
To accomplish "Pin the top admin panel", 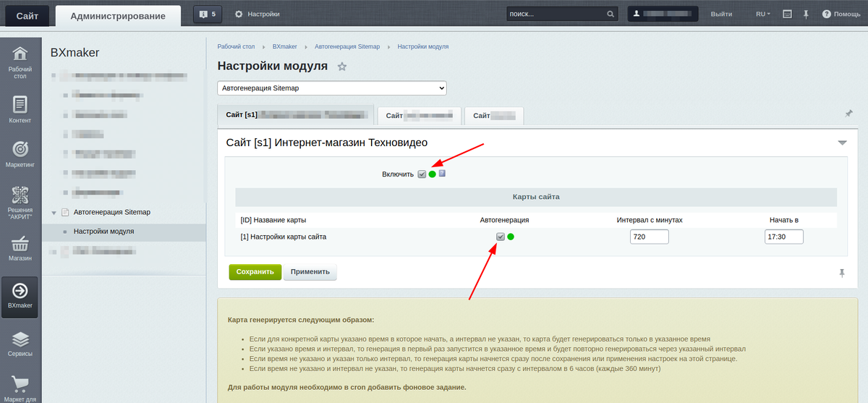I will tap(806, 14).
